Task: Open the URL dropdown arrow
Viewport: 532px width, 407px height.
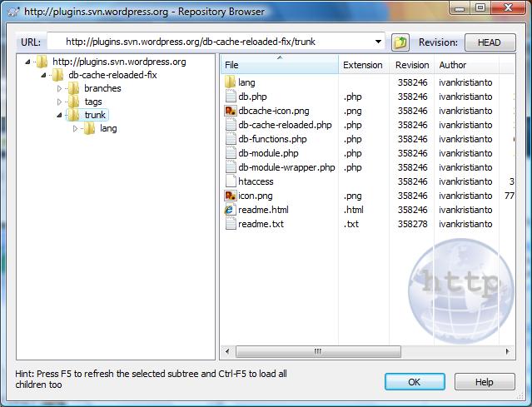Action: tap(378, 42)
